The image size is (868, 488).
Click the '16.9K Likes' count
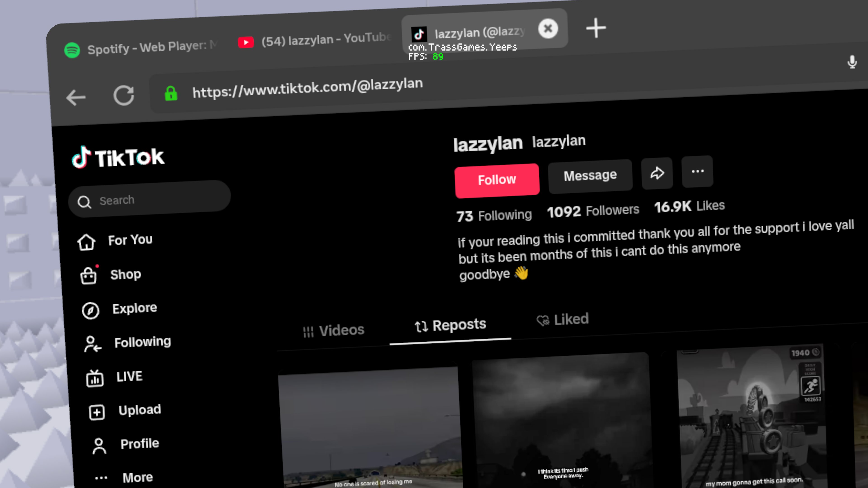(689, 206)
